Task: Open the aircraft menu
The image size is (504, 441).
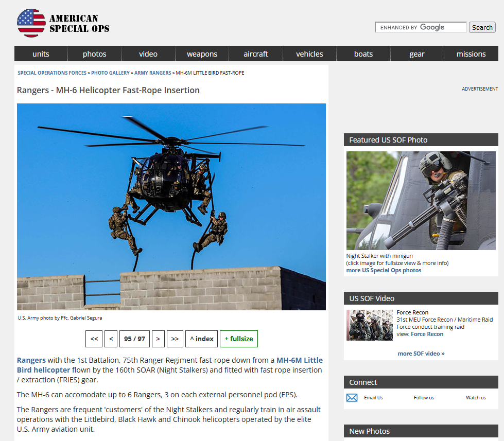Action: (x=255, y=54)
